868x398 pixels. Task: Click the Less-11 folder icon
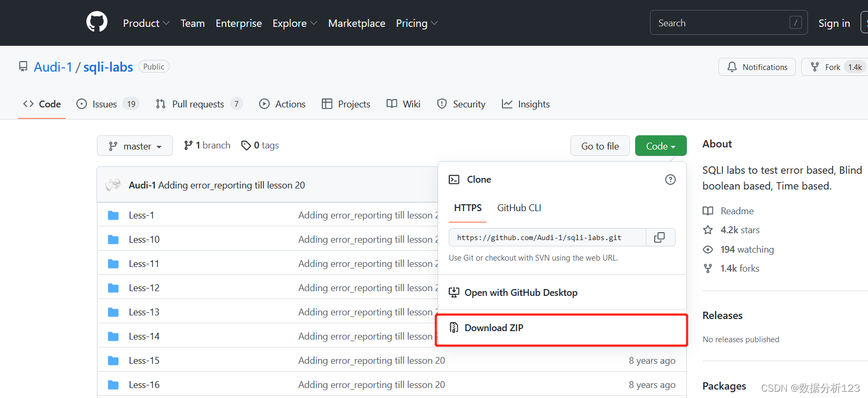113,264
